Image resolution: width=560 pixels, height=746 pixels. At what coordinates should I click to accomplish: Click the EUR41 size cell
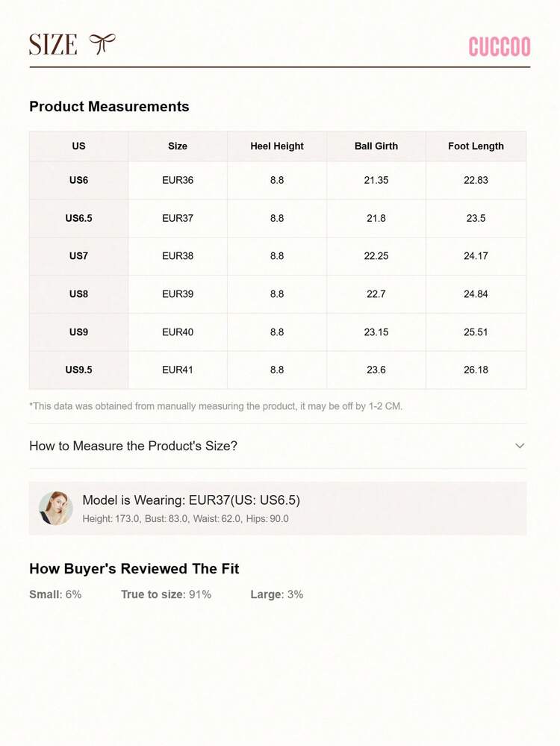tap(178, 370)
